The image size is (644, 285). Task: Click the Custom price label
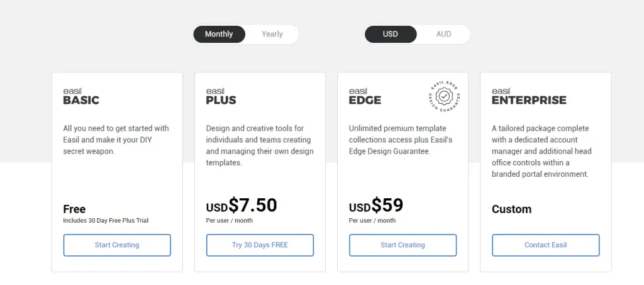511,209
